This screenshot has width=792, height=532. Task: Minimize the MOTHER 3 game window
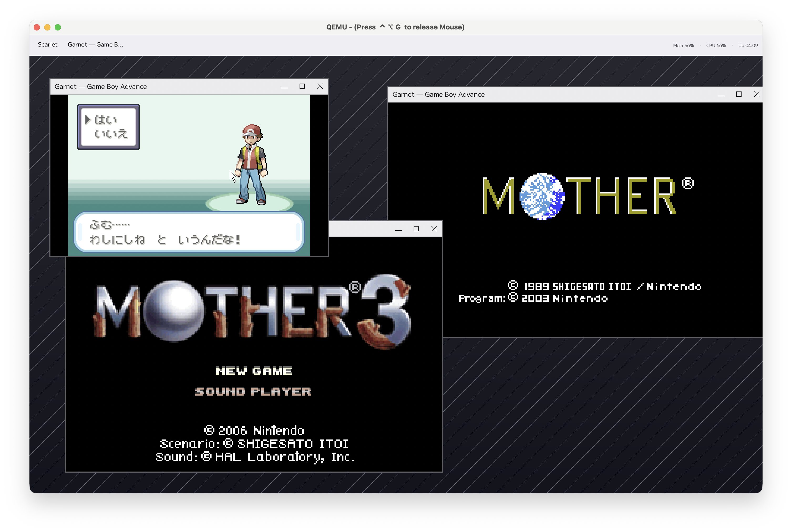click(399, 229)
